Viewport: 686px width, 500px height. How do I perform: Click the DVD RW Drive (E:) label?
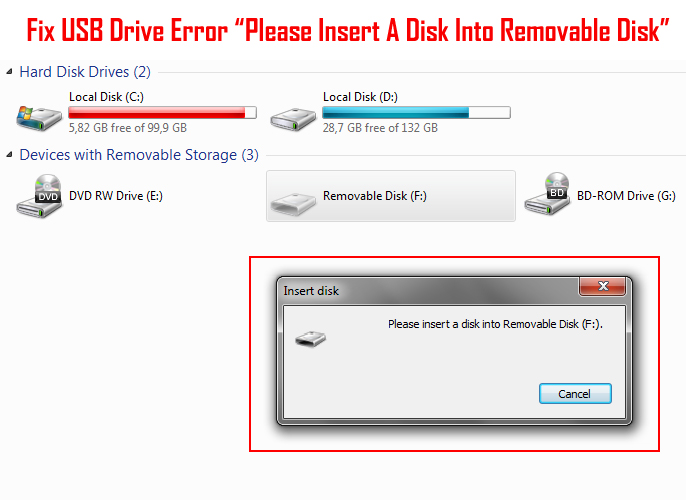[116, 196]
